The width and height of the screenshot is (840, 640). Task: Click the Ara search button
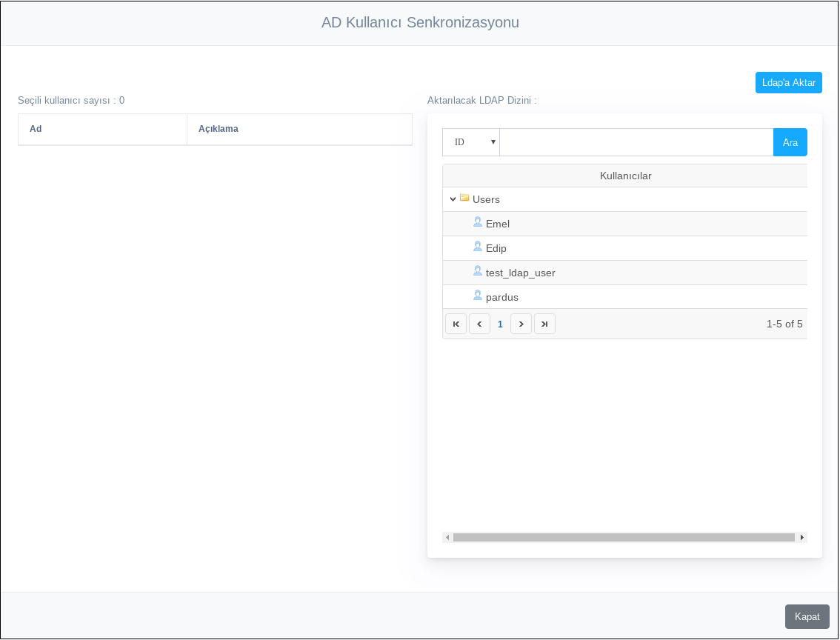(x=790, y=142)
